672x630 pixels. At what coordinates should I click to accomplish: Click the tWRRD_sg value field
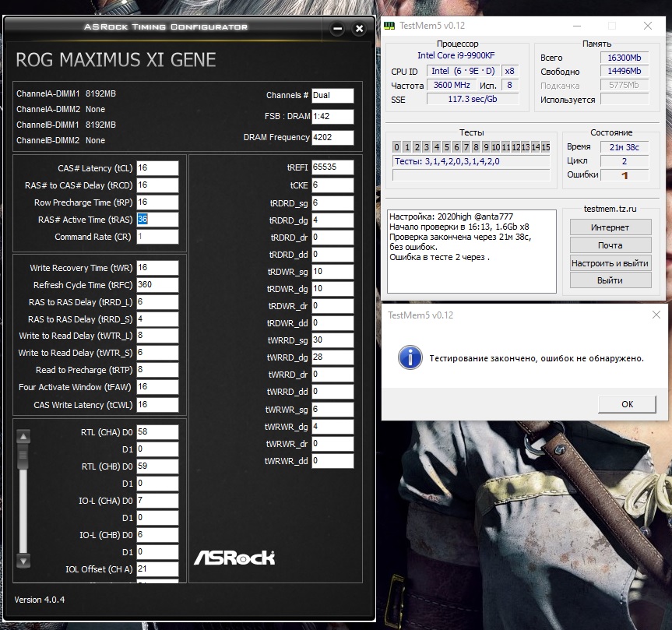coord(332,340)
